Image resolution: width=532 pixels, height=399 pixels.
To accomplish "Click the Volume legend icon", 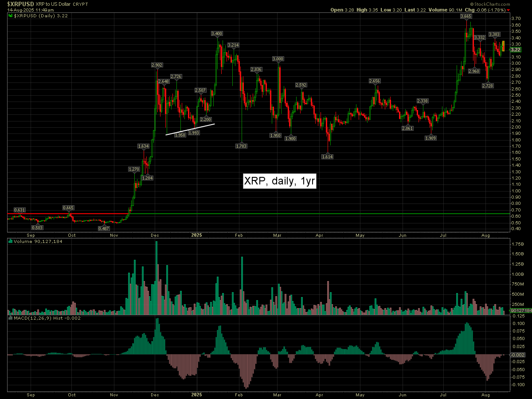I will (x=10, y=241).
